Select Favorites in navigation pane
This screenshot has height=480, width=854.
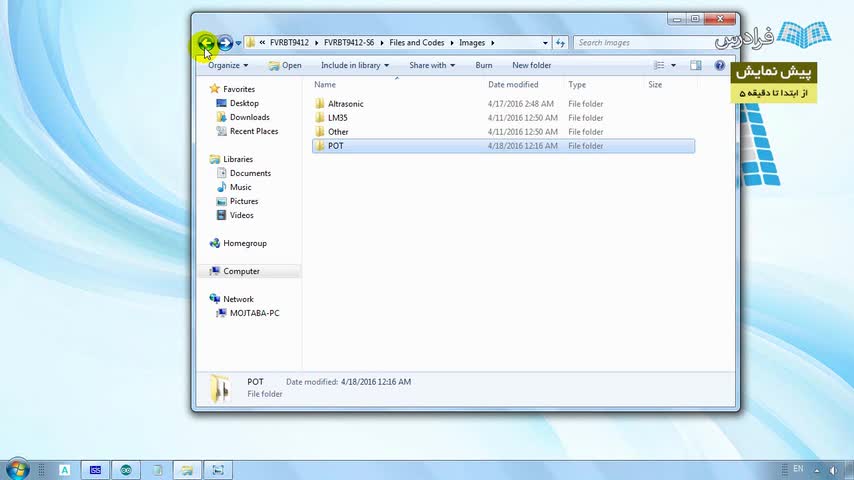[239, 89]
